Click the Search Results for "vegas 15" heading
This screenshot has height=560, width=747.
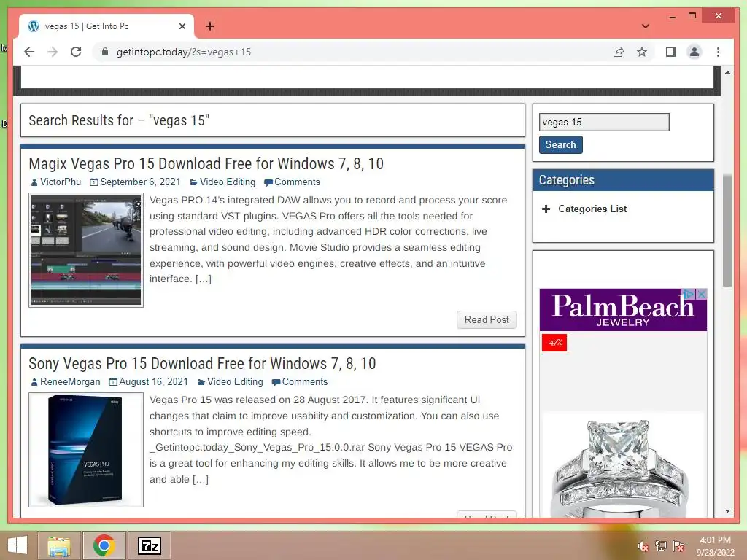119,120
